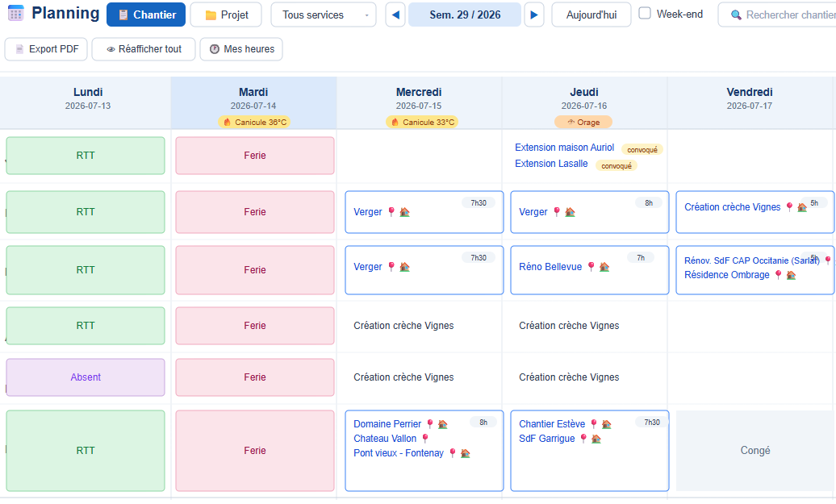Viewport: 836px width, 504px height.
Task: Click the Mercredi 2026-07-15 column header
Action: tap(419, 102)
